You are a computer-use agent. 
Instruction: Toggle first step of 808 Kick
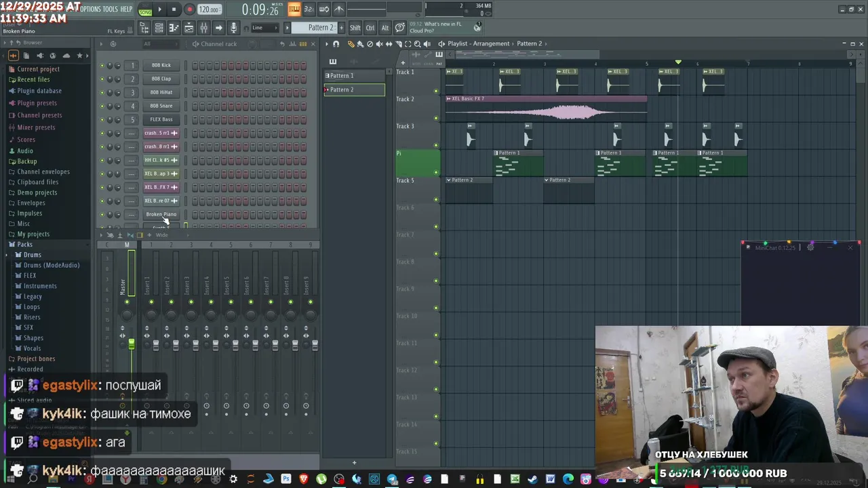pyautogui.click(x=195, y=66)
